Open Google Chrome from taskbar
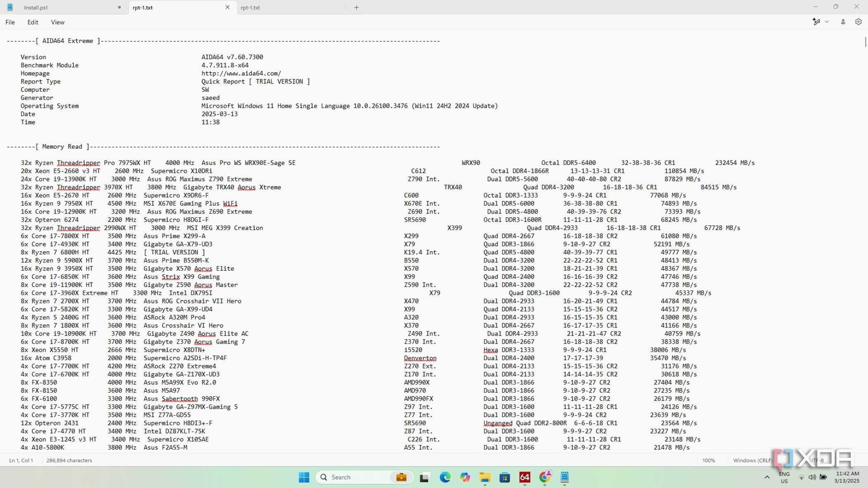 click(545, 477)
